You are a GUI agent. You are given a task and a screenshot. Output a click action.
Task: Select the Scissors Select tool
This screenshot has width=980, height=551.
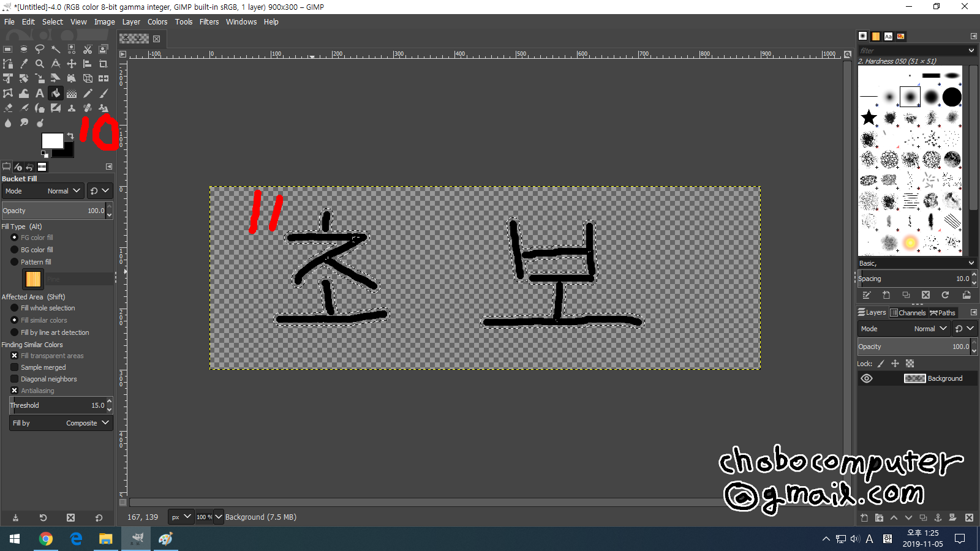pyautogui.click(x=88, y=49)
